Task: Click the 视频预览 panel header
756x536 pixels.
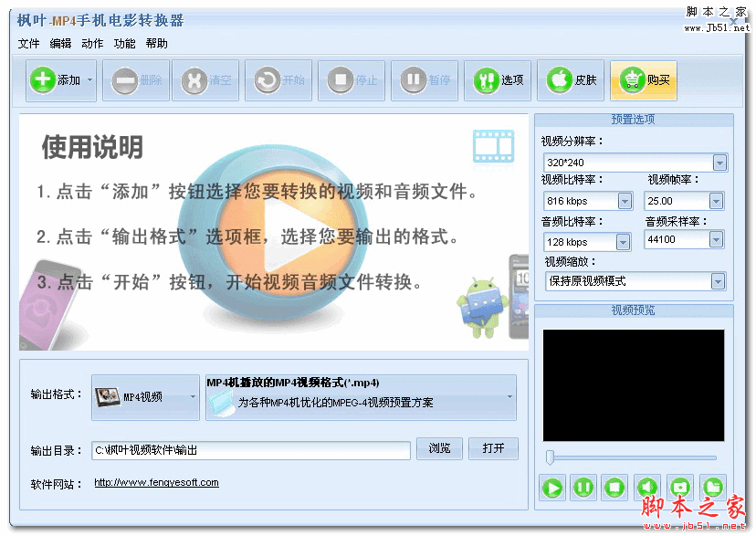Action: [634, 310]
